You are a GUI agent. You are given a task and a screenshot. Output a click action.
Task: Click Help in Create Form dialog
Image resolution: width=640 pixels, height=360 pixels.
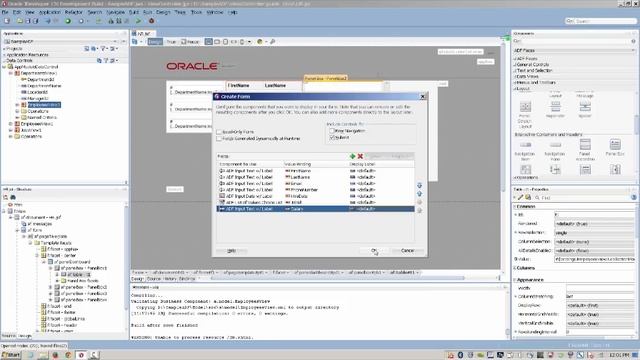pos(231,251)
